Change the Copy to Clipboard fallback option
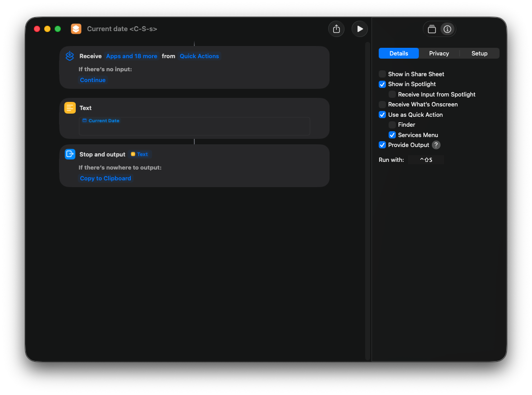 point(105,178)
